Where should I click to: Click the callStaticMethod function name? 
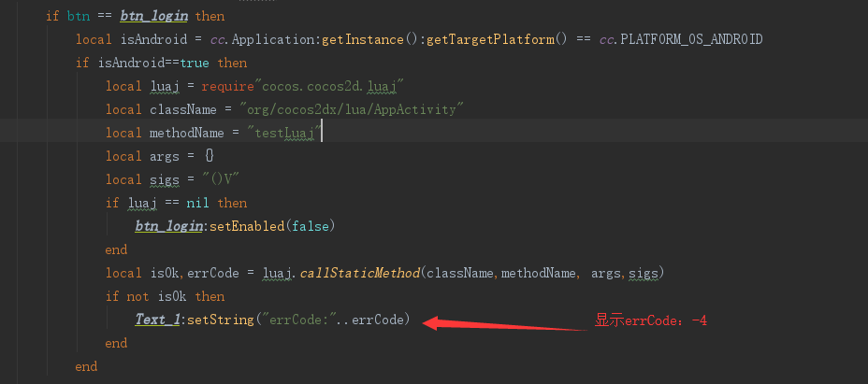[359, 273]
